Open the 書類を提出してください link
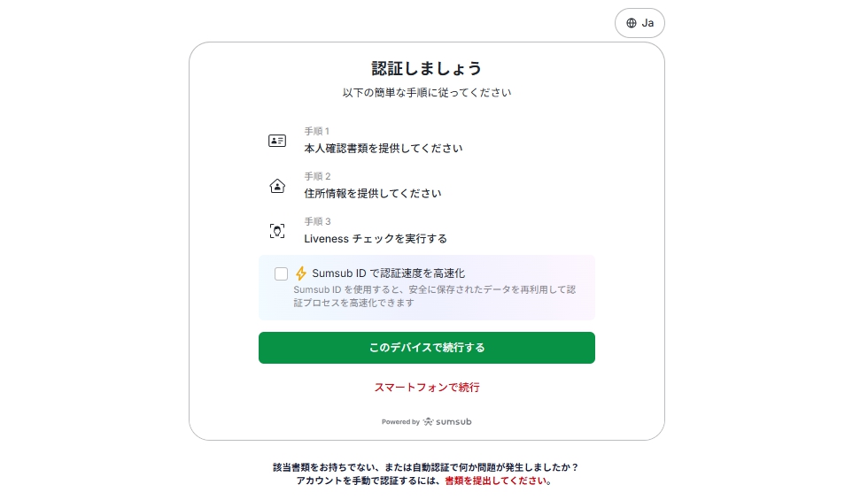 496,481
